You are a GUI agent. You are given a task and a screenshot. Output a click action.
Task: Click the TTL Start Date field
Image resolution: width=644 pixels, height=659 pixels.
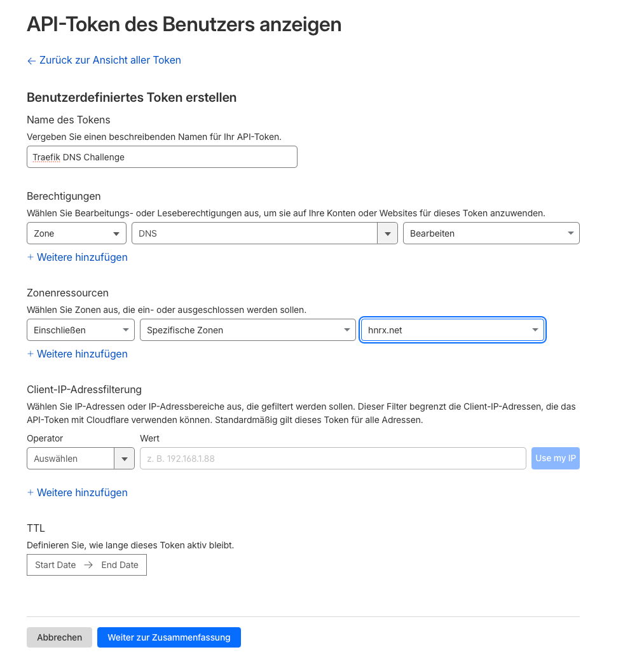tap(55, 565)
